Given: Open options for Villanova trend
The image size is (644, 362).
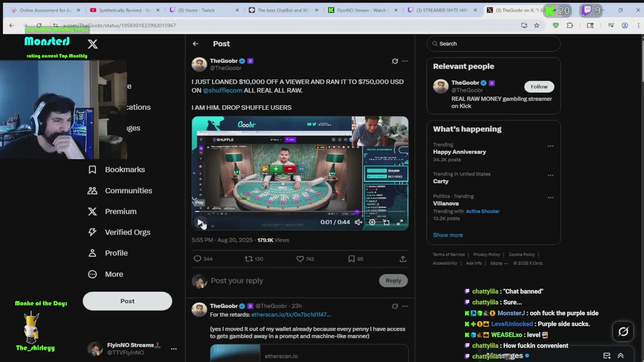Looking at the screenshot, I should point(550,198).
